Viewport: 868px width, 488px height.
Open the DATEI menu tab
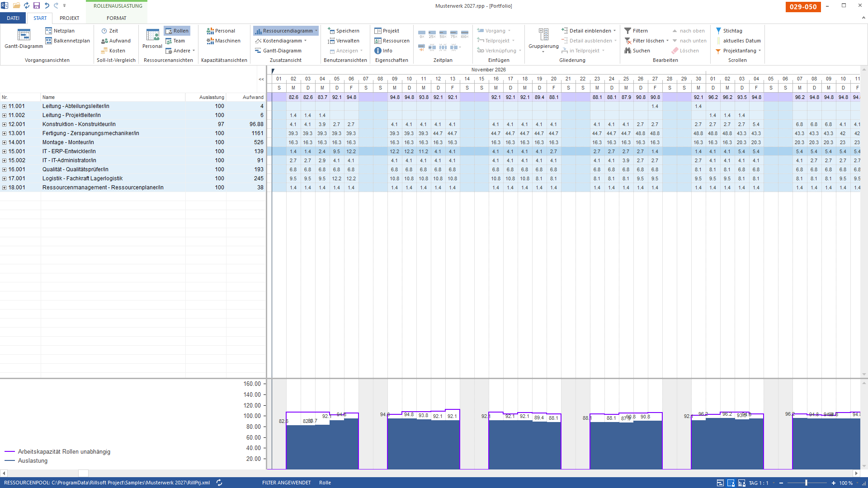[x=13, y=18]
